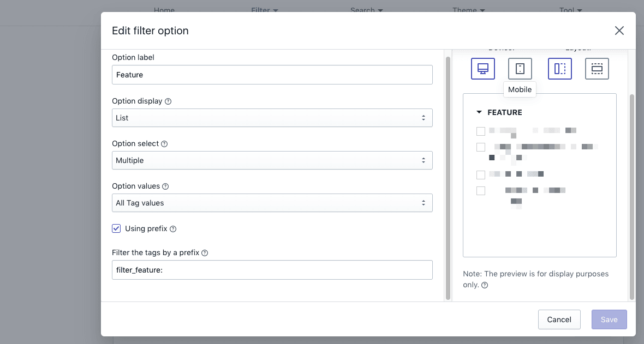
Task: Open the Option values dropdown
Action: tap(272, 203)
